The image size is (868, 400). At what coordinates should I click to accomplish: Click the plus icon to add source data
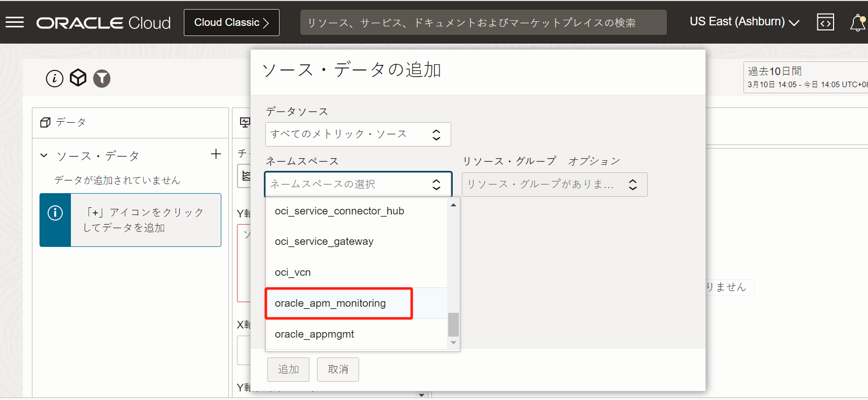[x=216, y=154]
